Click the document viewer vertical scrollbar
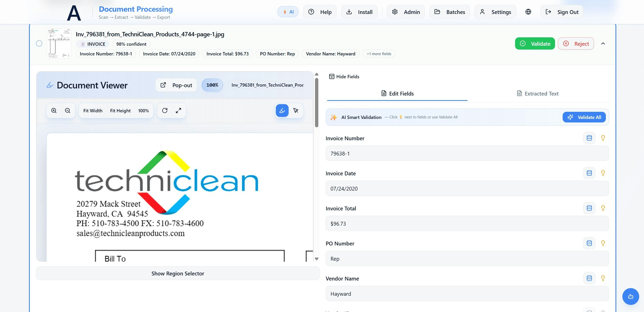The height and width of the screenshot is (312, 644). click(317, 103)
